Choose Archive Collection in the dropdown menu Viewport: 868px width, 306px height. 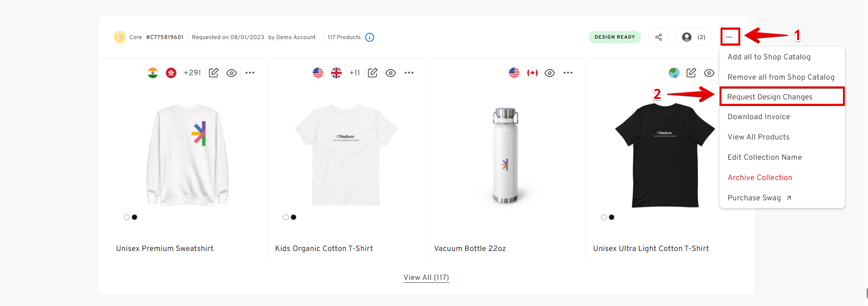tap(760, 178)
